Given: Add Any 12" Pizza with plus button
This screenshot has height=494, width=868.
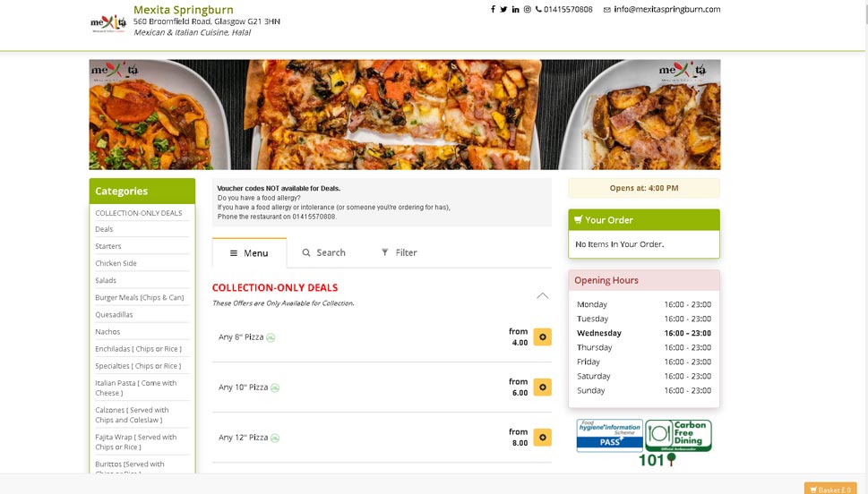Looking at the screenshot, I should 543,437.
